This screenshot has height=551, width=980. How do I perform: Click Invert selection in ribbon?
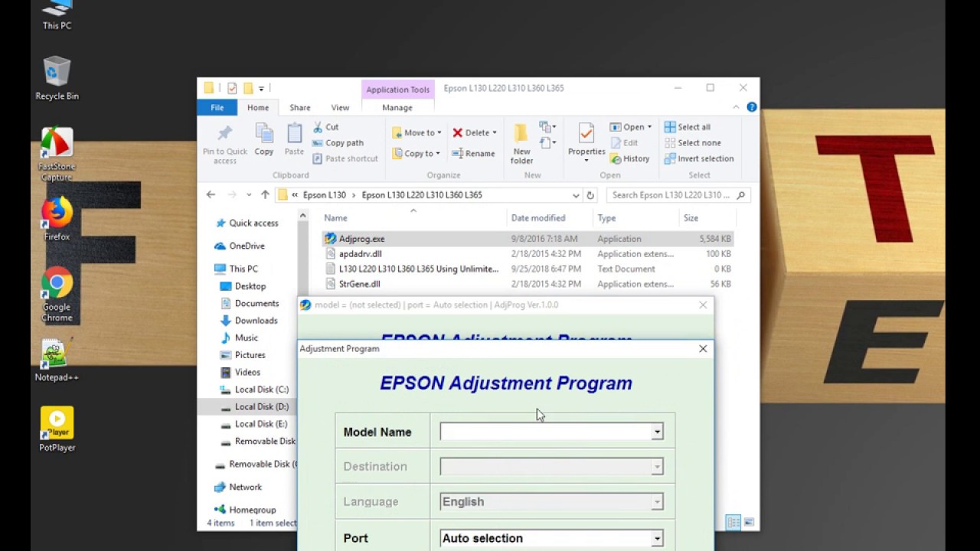click(x=699, y=158)
